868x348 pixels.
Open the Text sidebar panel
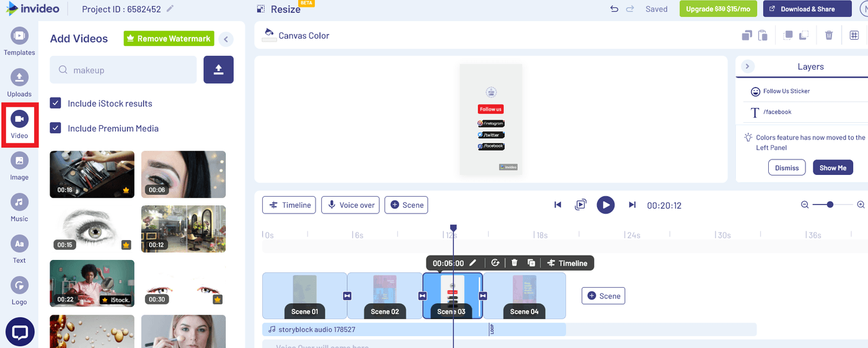[19, 249]
